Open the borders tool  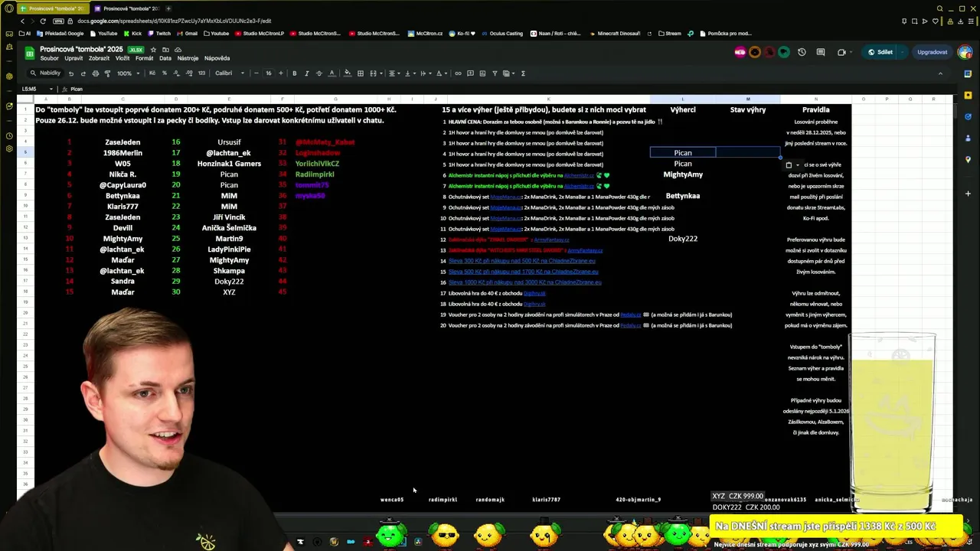(361, 73)
